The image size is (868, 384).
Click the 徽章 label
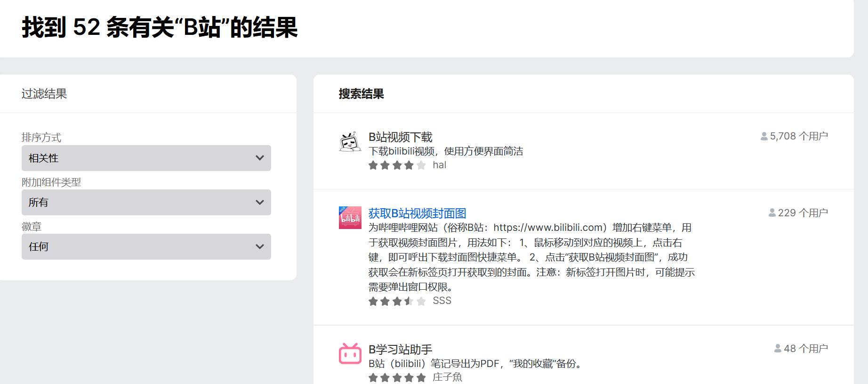32,227
